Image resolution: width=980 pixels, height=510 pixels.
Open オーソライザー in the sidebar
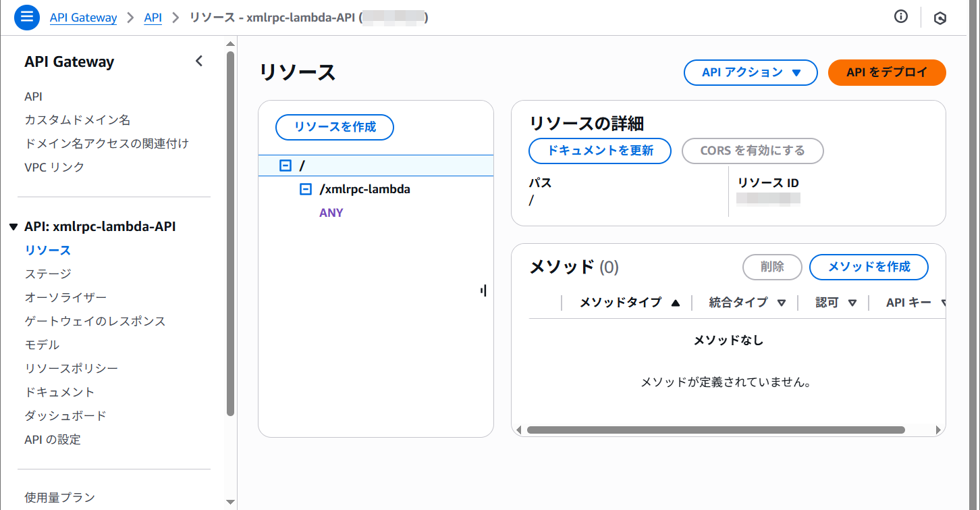65,297
